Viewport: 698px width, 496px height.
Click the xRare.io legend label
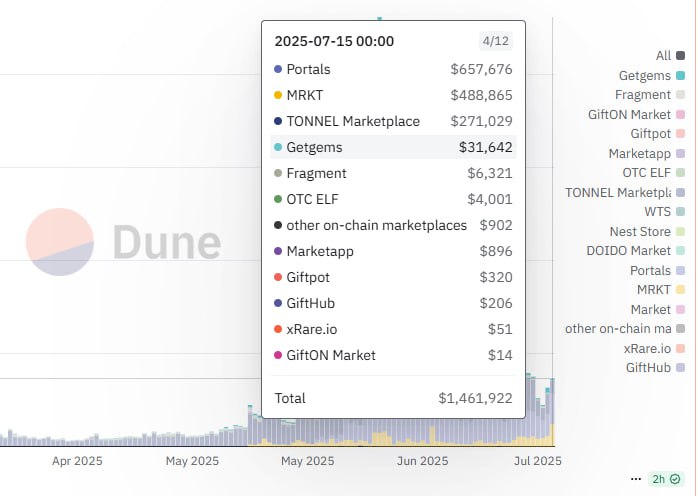click(x=647, y=348)
